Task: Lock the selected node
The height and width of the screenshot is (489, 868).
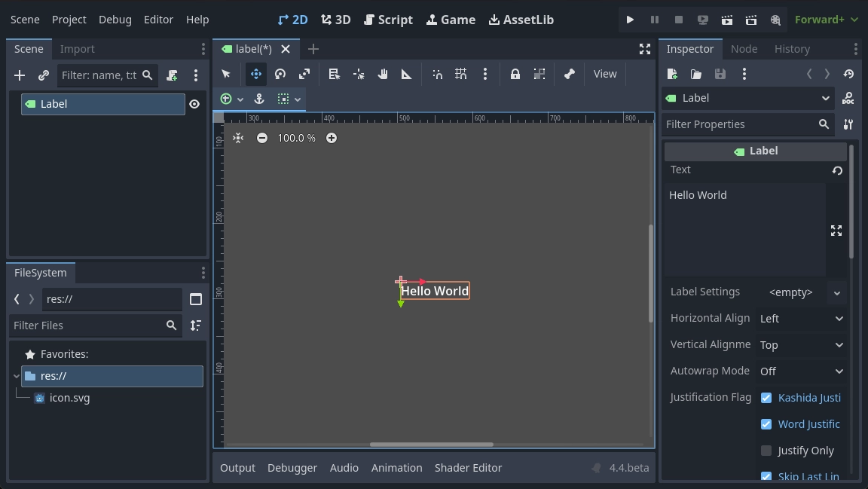Action: pyautogui.click(x=515, y=73)
